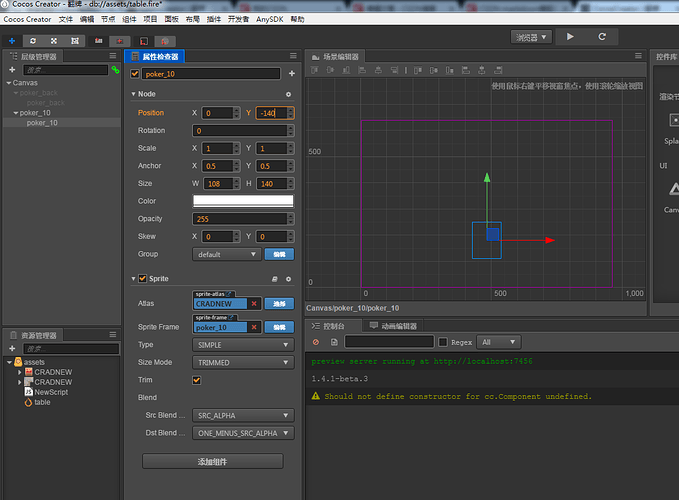This screenshot has height=500, width=679.
Task: Click the add component button
Action: click(x=212, y=461)
